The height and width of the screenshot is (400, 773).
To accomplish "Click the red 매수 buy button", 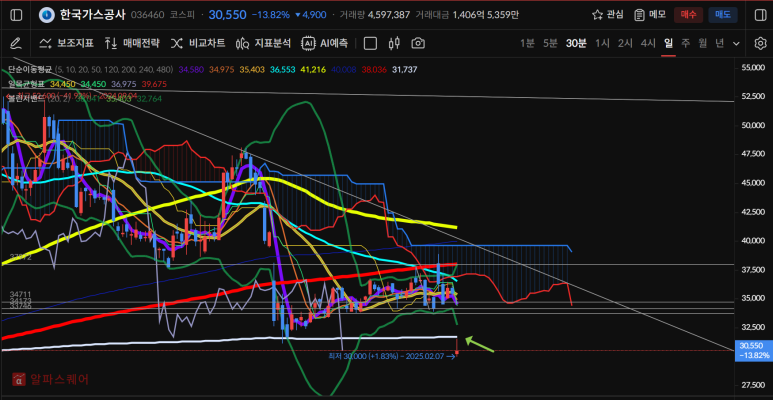I will coord(688,15).
